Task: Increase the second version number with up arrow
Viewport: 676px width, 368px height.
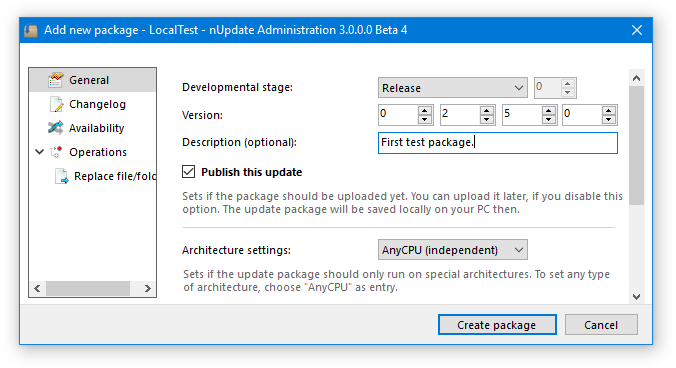Action: pos(487,111)
